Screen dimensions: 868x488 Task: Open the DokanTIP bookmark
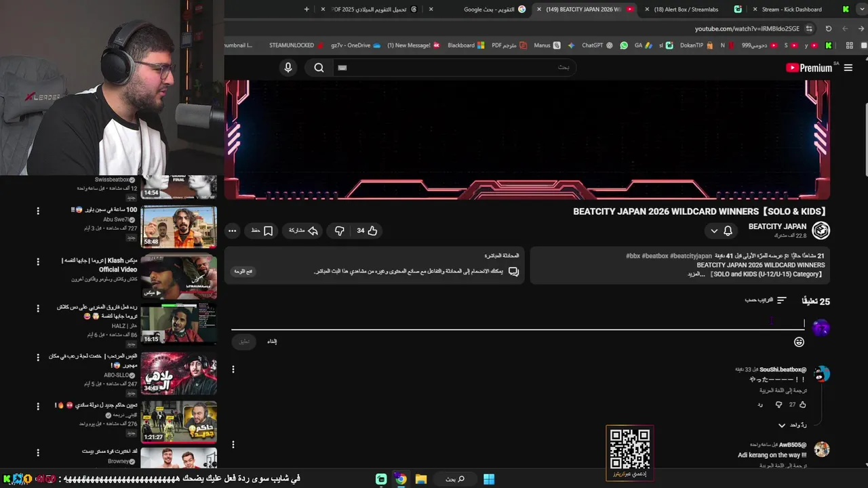pyautogui.click(x=696, y=45)
